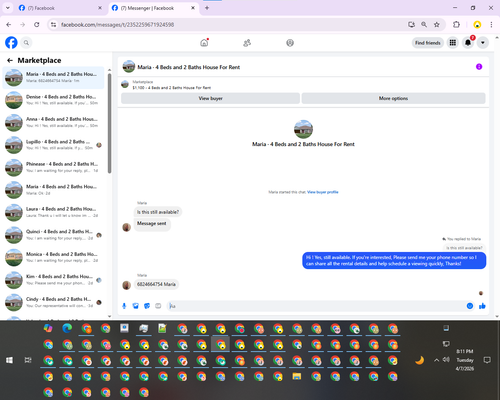Open the Chrome three-dot menu
Viewport: 500px width, 400px height.
coord(491,24)
